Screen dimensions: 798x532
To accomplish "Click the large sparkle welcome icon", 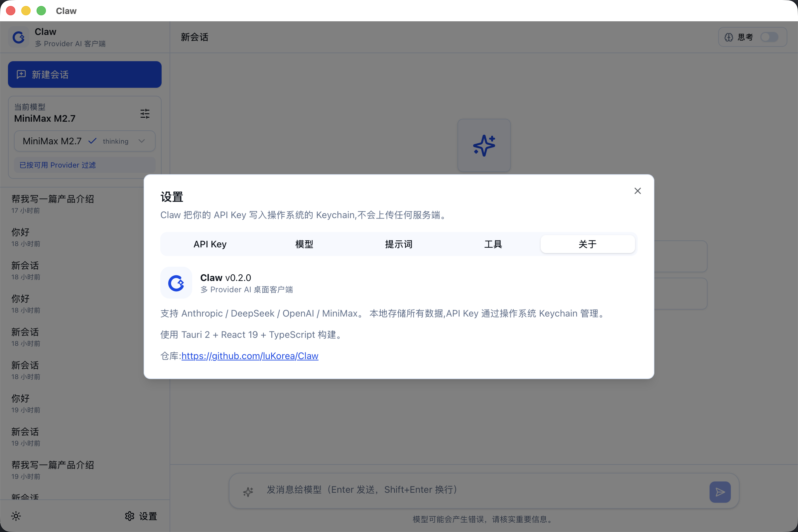I will click(484, 146).
